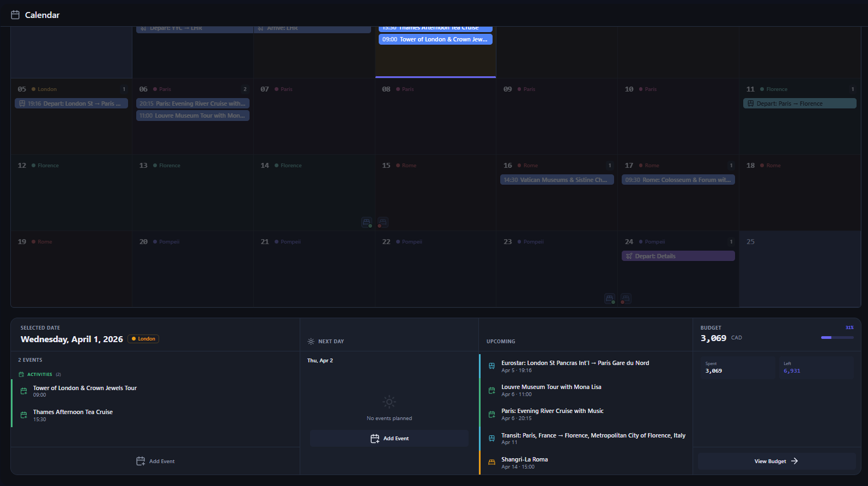Click the Calendar icon in the header

[15, 15]
